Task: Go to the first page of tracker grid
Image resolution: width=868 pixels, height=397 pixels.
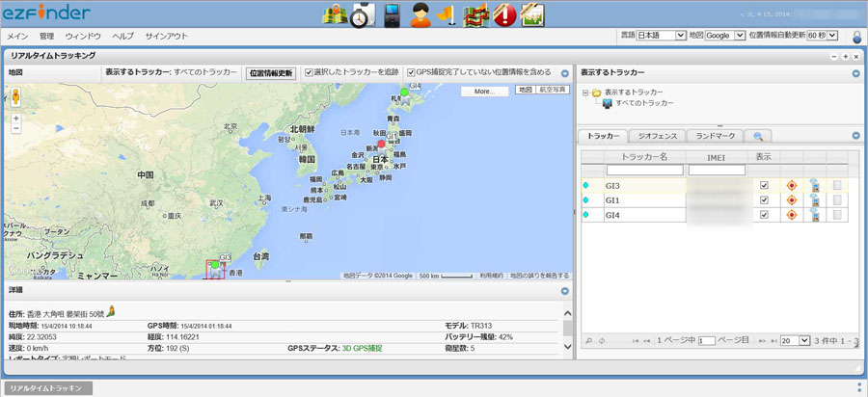Action: point(636,341)
